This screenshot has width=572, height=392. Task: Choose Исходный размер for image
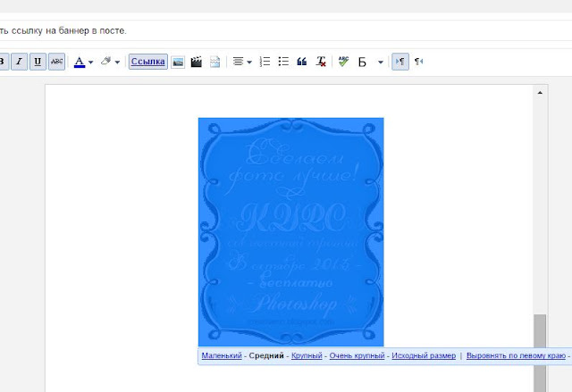(424, 355)
